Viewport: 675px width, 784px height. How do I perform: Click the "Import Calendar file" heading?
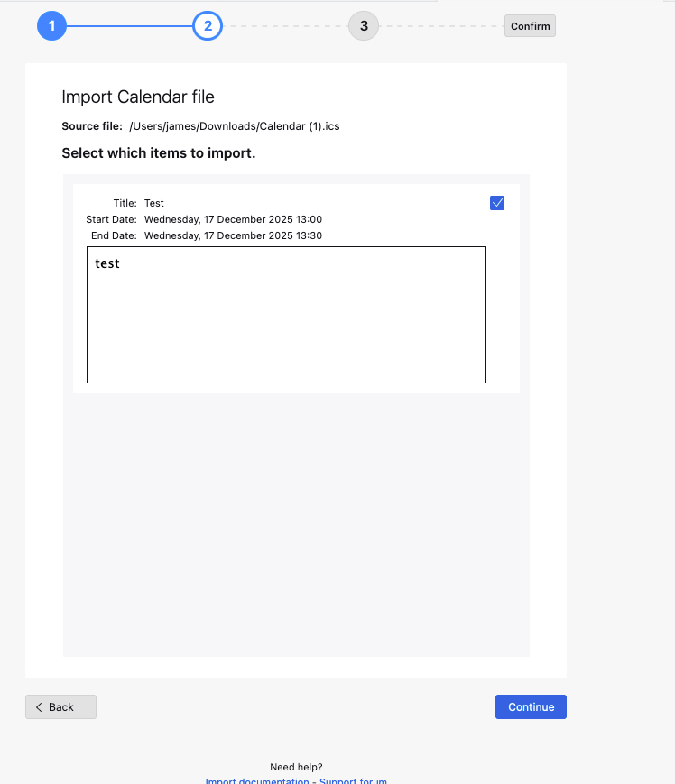(138, 97)
